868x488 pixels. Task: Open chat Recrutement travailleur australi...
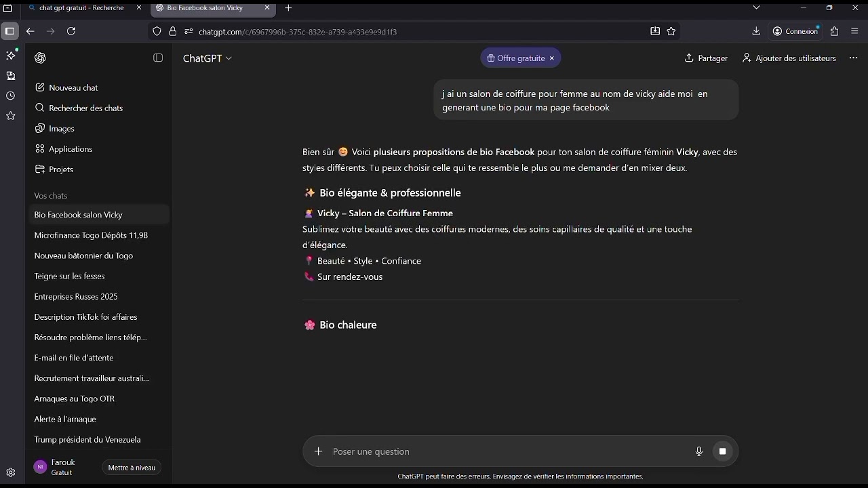98,378
